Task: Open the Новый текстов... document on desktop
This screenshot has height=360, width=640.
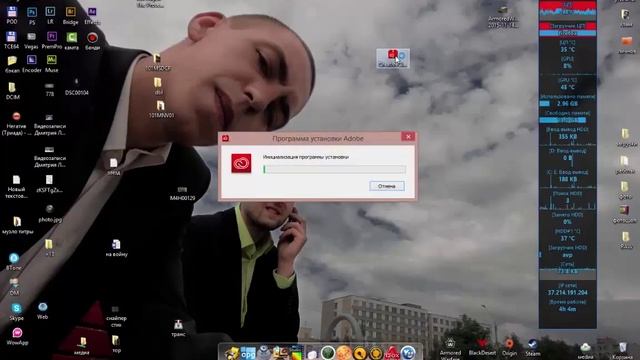Action: (16, 187)
